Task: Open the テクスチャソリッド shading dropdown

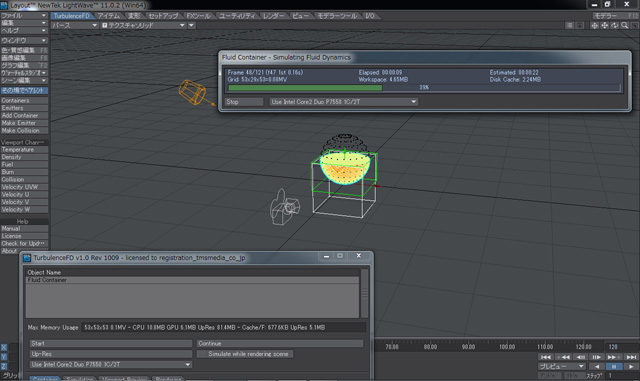Action: click(x=143, y=25)
